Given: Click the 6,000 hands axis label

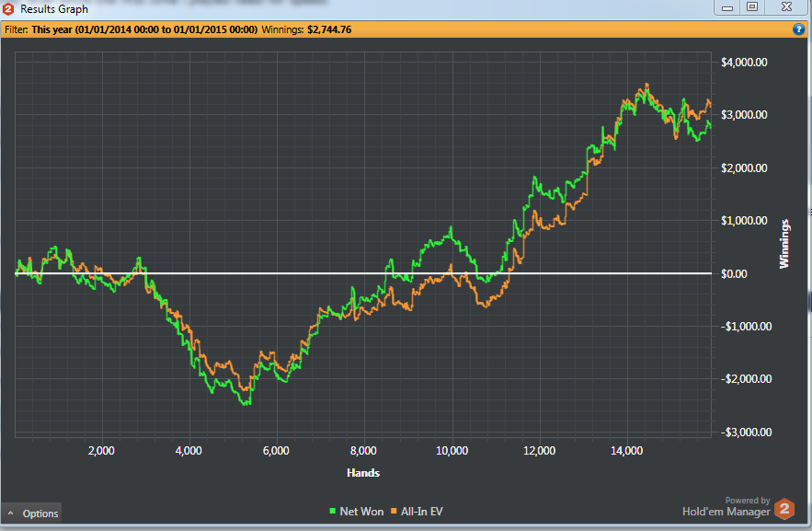Looking at the screenshot, I should (276, 451).
